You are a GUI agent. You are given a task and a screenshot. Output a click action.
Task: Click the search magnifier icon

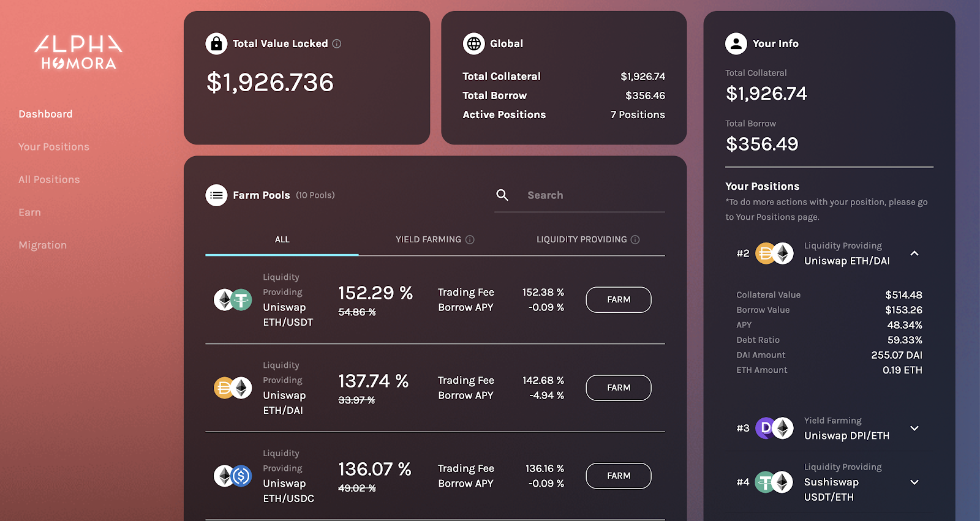(502, 195)
